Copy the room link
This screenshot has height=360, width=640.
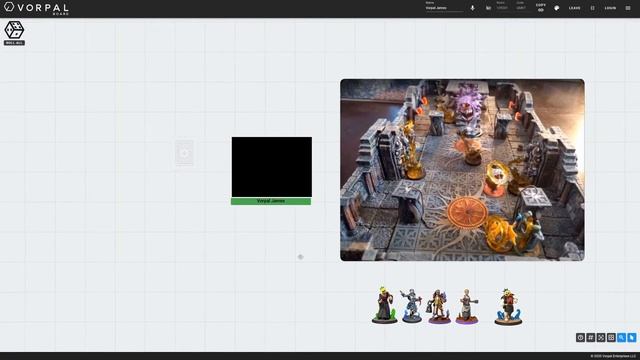click(x=541, y=8)
